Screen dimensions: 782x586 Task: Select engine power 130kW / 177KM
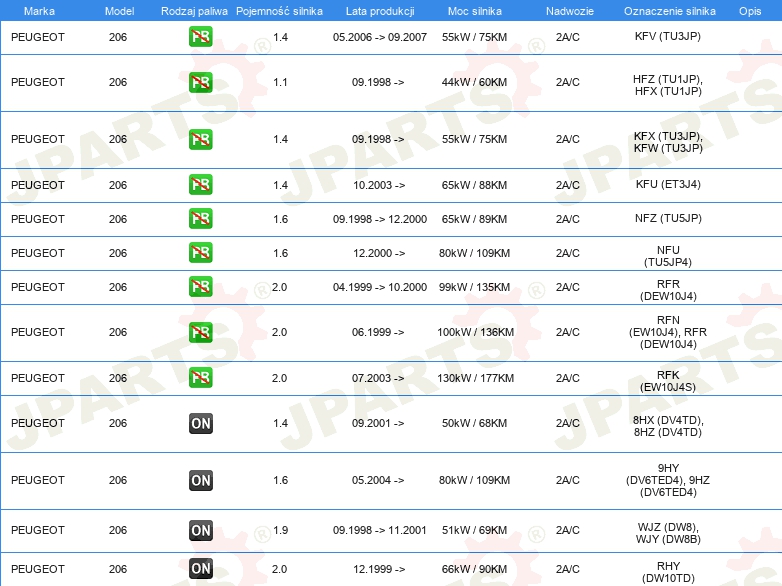click(475, 378)
